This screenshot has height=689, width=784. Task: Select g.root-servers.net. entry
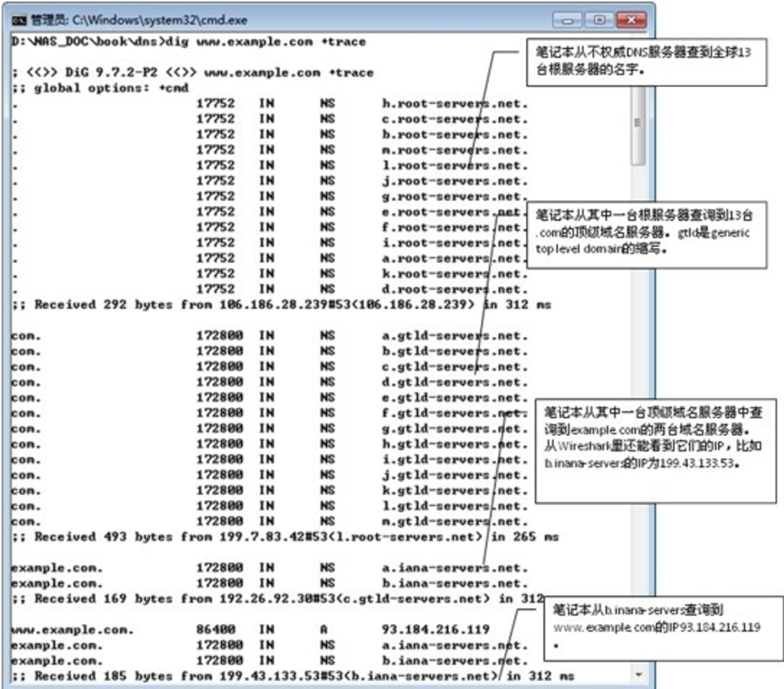[455, 197]
